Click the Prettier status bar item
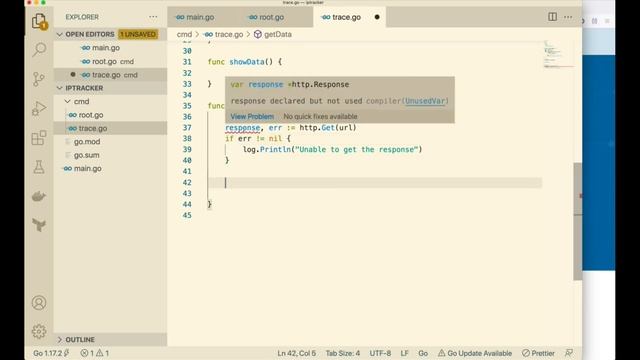This screenshot has width=640, height=360. [538, 353]
